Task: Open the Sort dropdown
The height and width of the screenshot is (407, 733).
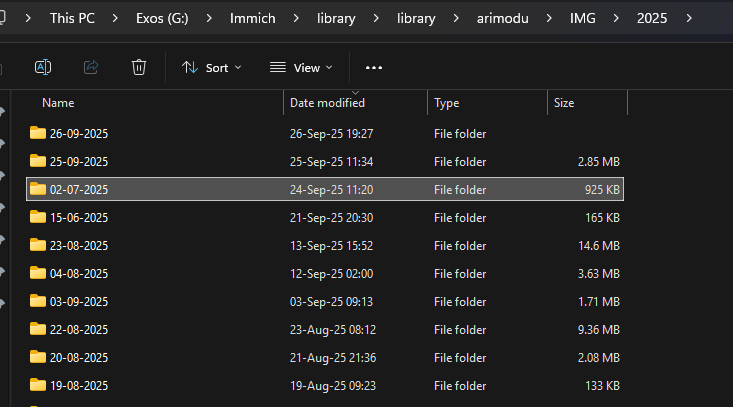Action: click(211, 67)
